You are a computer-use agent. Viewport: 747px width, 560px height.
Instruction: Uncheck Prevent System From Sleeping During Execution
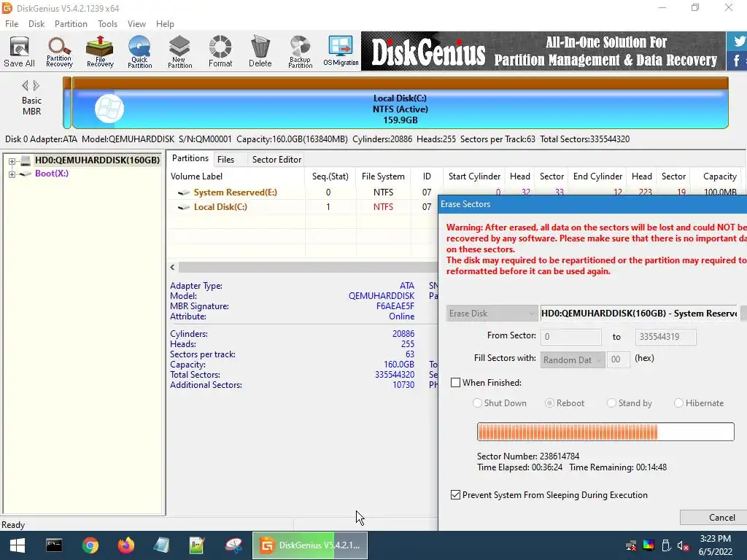[x=455, y=495]
